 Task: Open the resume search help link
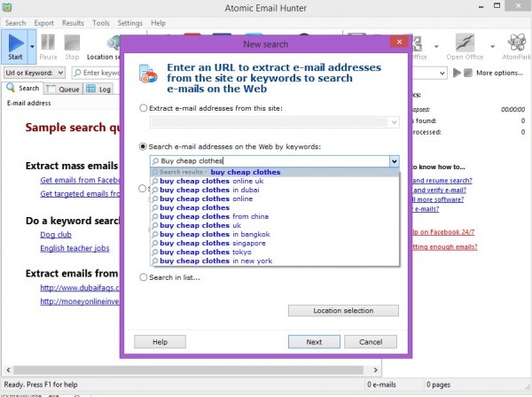pos(442,181)
